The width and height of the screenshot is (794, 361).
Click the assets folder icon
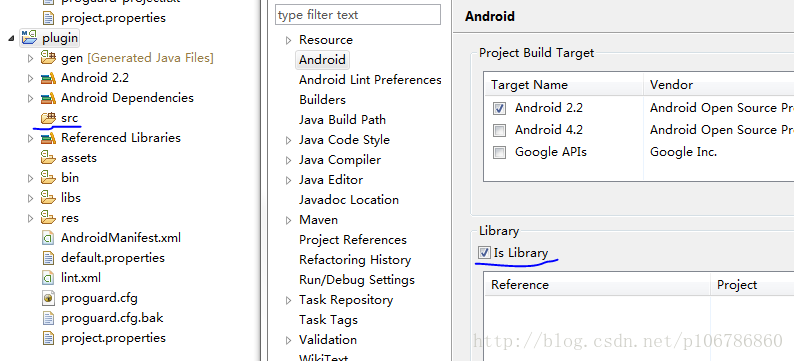[x=48, y=158]
